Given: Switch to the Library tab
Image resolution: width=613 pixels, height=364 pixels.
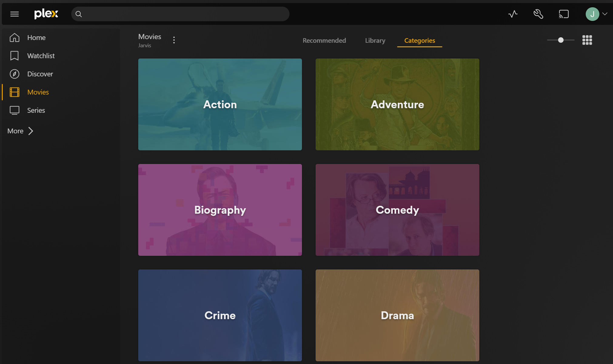Looking at the screenshot, I should coord(375,40).
